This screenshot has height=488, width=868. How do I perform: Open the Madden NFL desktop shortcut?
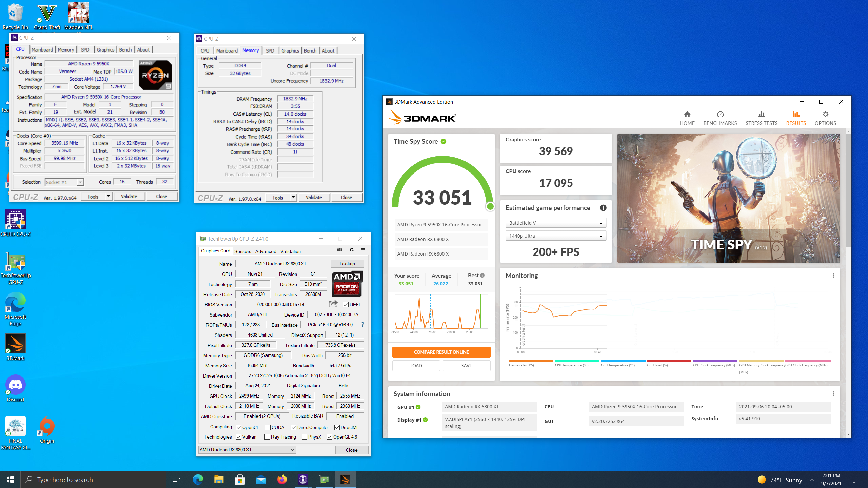(79, 16)
